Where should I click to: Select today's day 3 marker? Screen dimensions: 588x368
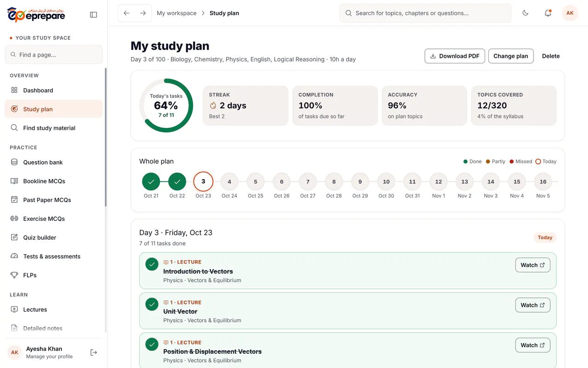click(x=204, y=182)
